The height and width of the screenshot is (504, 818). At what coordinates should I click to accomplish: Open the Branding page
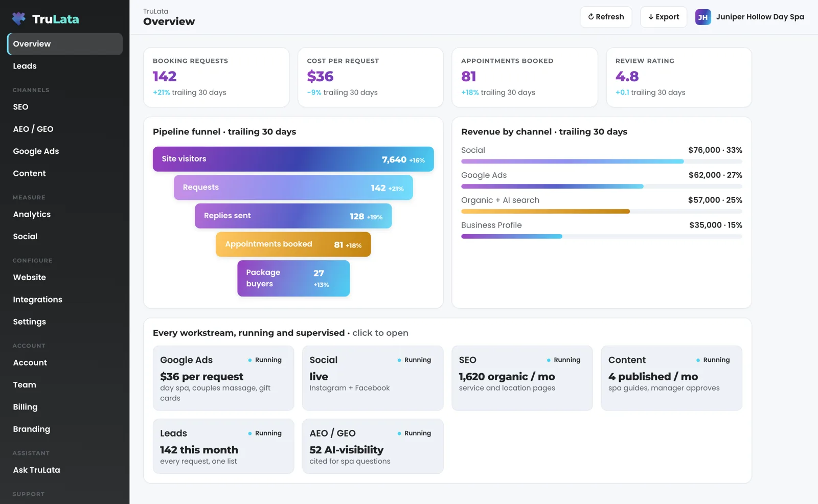65,429
